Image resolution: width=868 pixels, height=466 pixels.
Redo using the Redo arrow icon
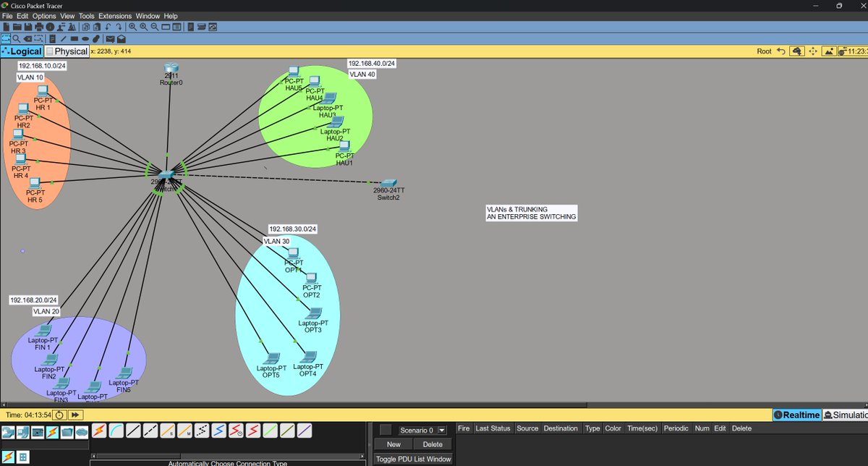click(119, 27)
